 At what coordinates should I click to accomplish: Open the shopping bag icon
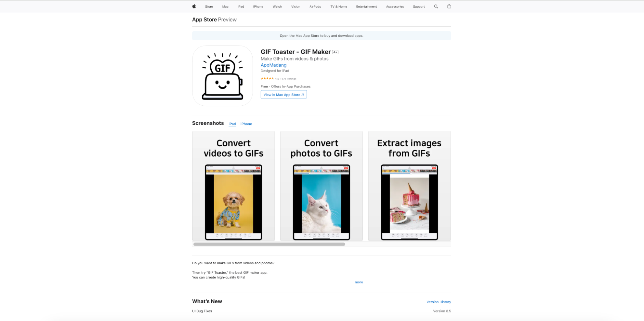(x=449, y=6)
